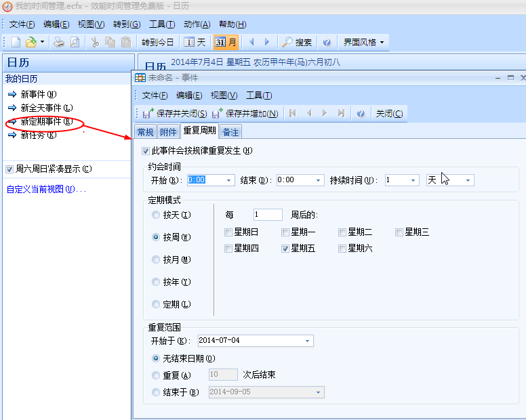This screenshot has height=420, width=526.
Task: Click 保存并增加 in event window
Action: [245, 114]
